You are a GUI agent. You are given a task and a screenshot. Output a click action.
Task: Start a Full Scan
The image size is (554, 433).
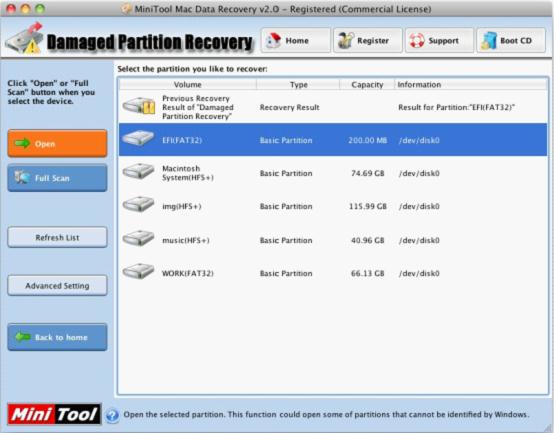57,178
